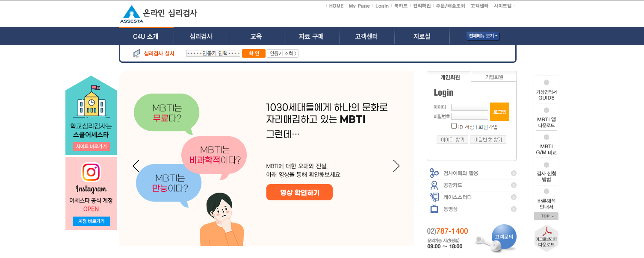Switch to the 기업회원 tab

click(x=494, y=77)
